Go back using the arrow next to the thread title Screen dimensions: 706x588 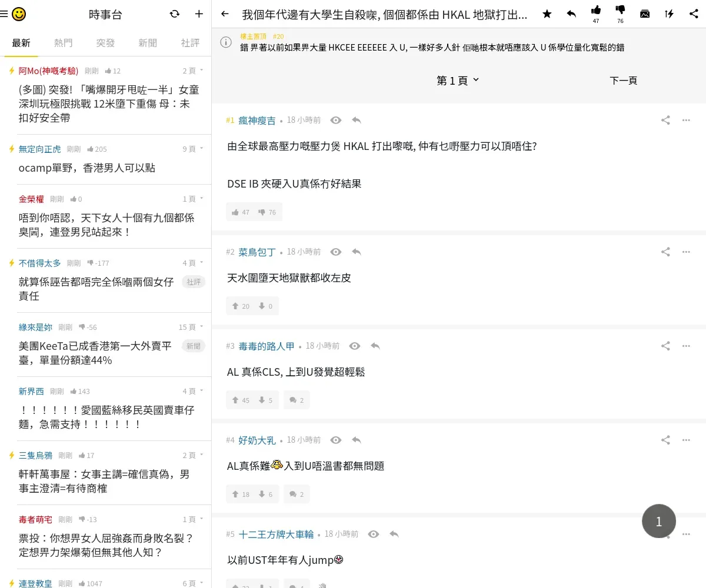[x=225, y=14]
